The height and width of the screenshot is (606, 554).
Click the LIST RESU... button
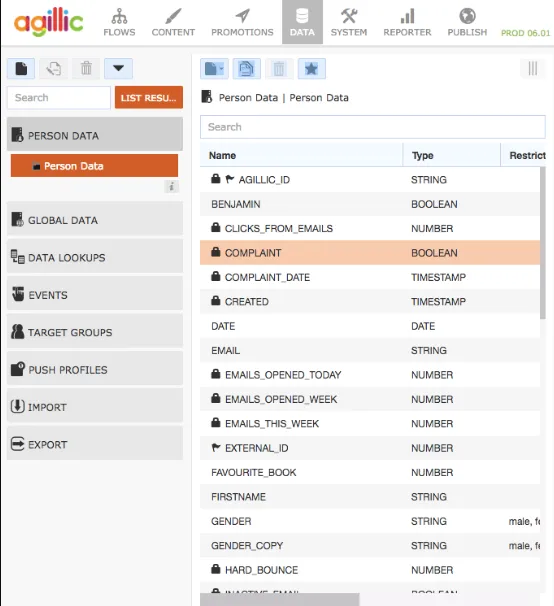pos(149,97)
